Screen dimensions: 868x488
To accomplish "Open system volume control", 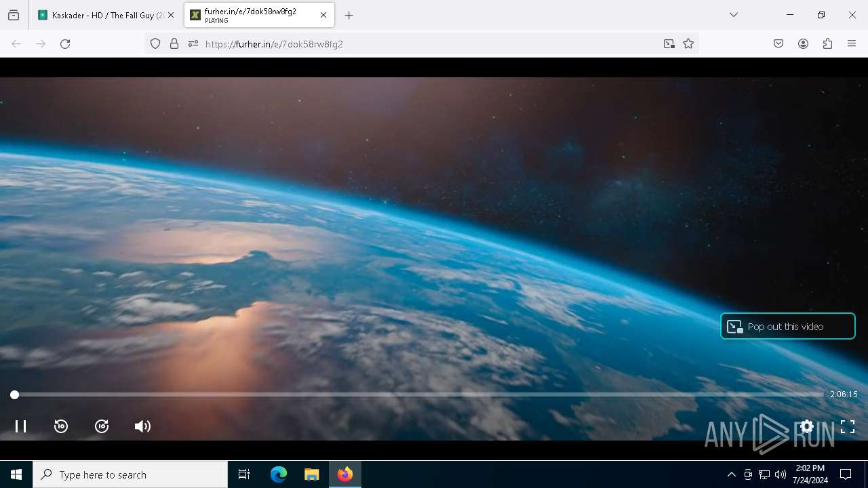I will coord(781,474).
